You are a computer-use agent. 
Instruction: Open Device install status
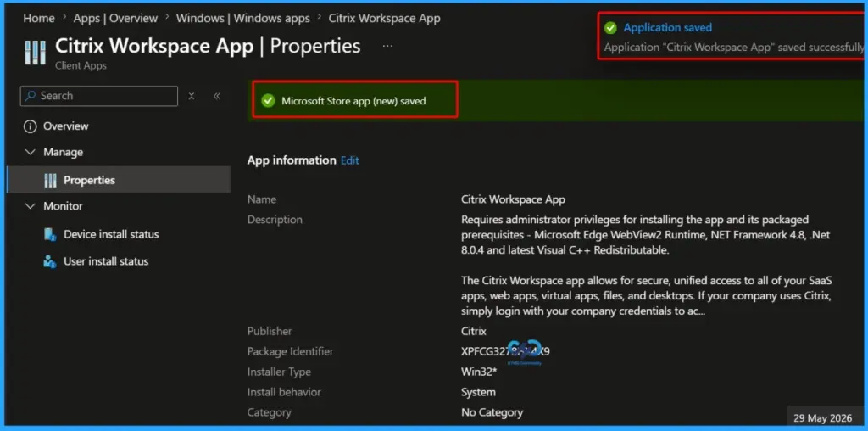click(x=111, y=234)
